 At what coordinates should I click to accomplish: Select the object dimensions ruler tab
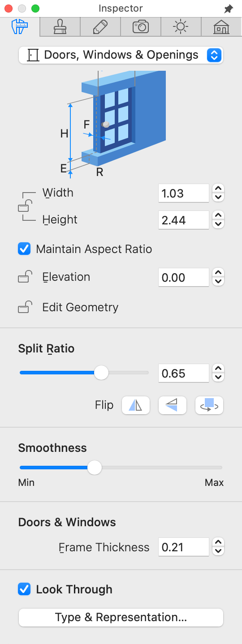click(x=20, y=27)
